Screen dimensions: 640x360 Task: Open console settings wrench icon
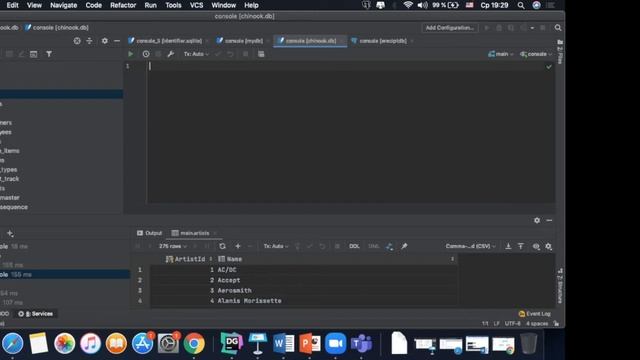pos(171,54)
